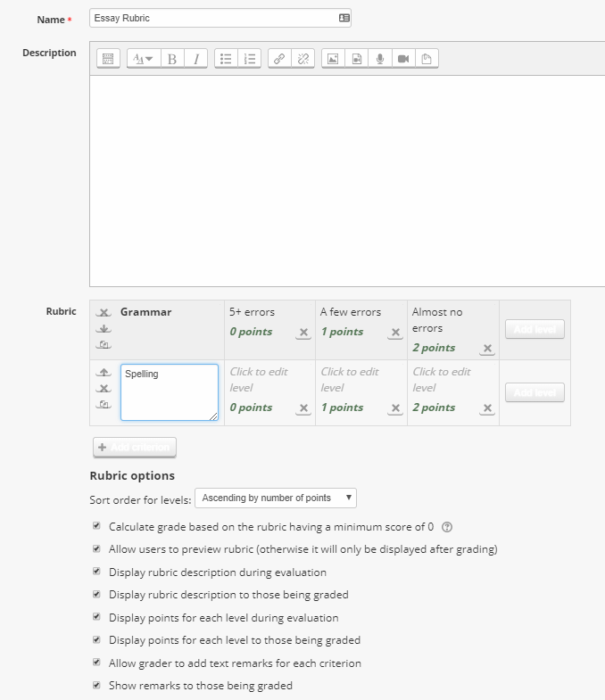Screen dimensions: 605x700
Task: Open the sort order for levels dropdown
Action: point(276,498)
